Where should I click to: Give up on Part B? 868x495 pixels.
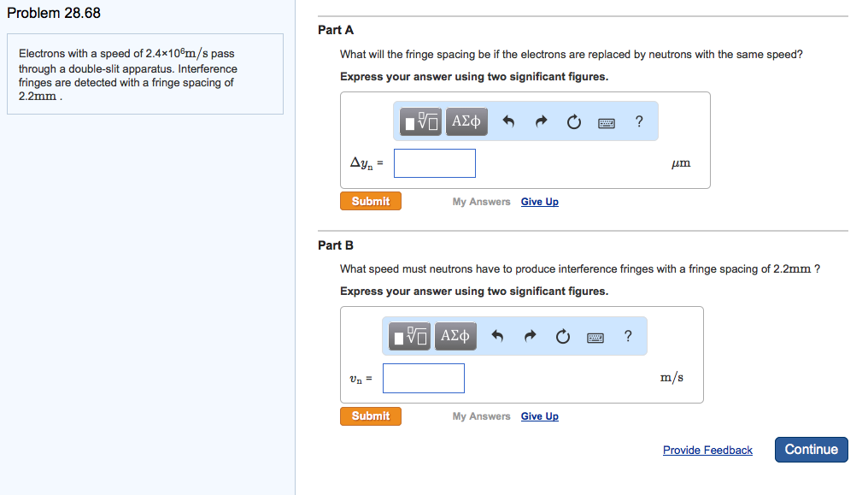[539, 416]
